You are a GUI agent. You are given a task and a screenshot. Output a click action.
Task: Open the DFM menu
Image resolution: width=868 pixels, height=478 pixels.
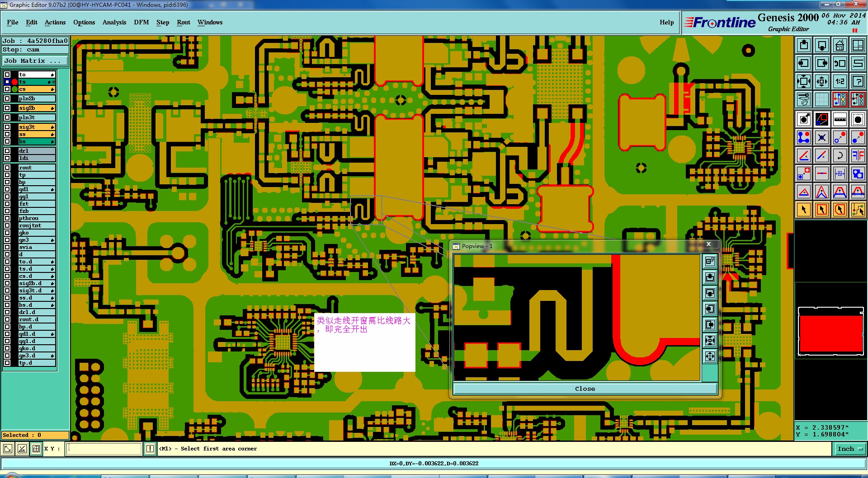click(x=142, y=22)
